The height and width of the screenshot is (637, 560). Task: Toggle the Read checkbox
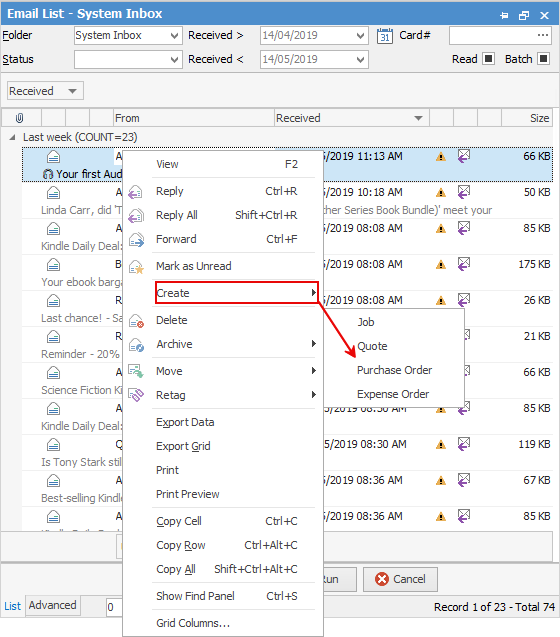488,59
